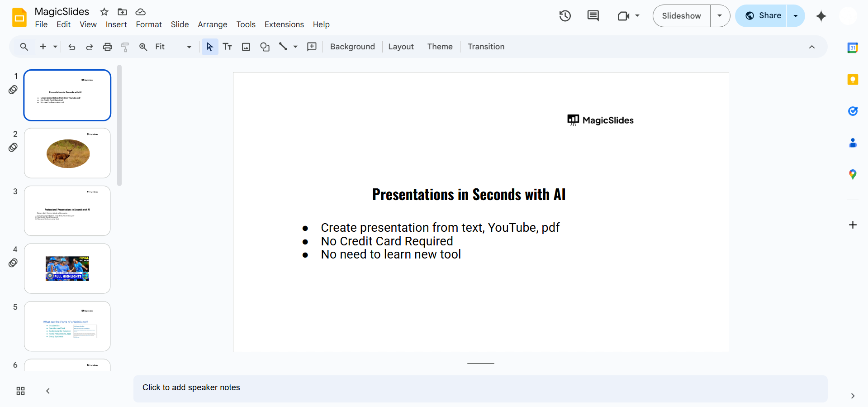Open the comments panel icon
The height and width of the screenshot is (407, 868).
(593, 16)
